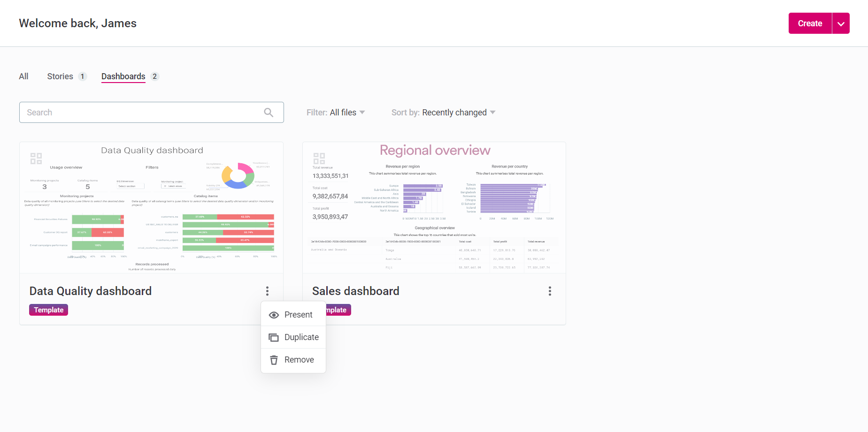The image size is (868, 432).
Task: Select the Duplicate copy icon in the menu
Action: pos(274,337)
